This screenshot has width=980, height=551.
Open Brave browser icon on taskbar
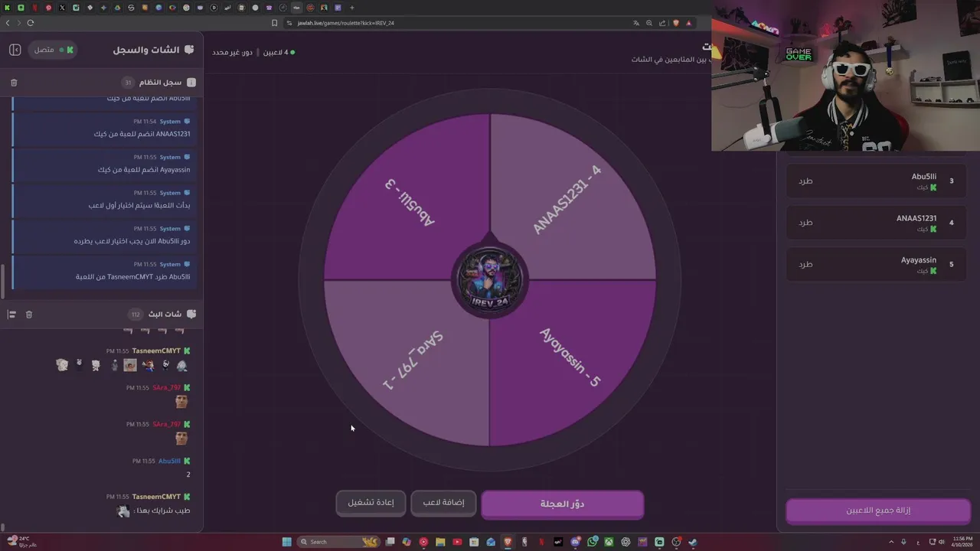coord(508,542)
